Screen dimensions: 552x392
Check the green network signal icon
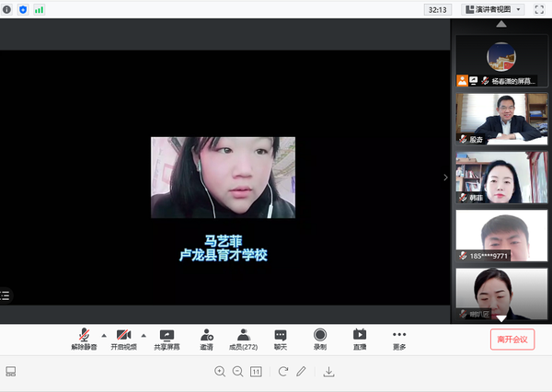click(39, 9)
